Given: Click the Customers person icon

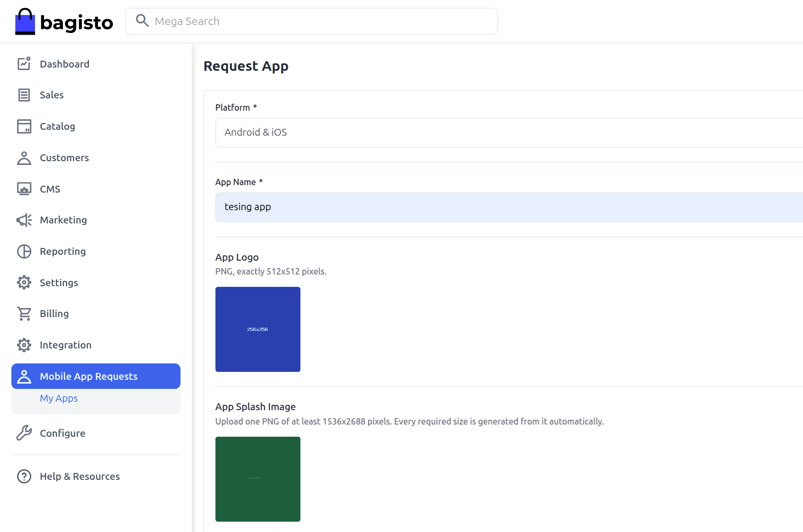Looking at the screenshot, I should [x=24, y=157].
